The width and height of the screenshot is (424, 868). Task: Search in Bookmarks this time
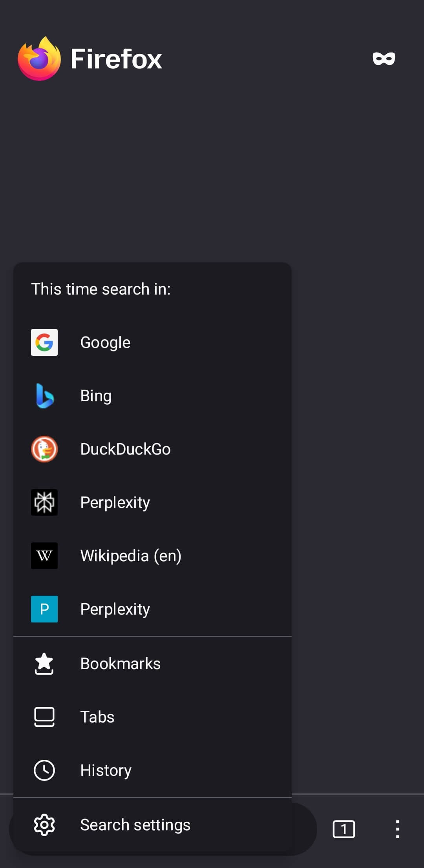[120, 663]
